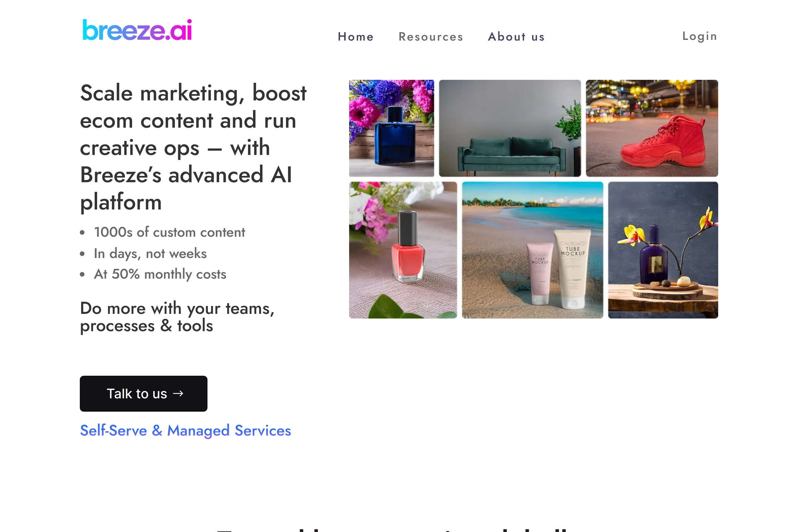This screenshot has height=532, width=798.
Task: Click 'Do more with your teams' subheading
Action: coord(177,317)
